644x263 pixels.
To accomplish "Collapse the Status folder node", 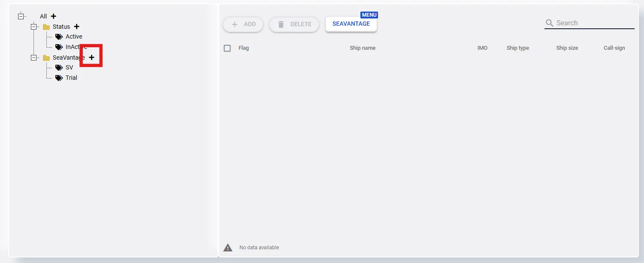I will click(x=33, y=27).
